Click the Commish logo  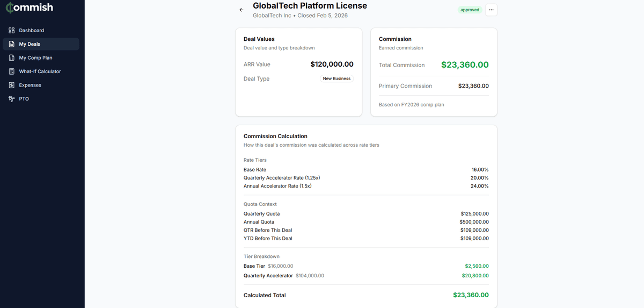(x=30, y=8)
